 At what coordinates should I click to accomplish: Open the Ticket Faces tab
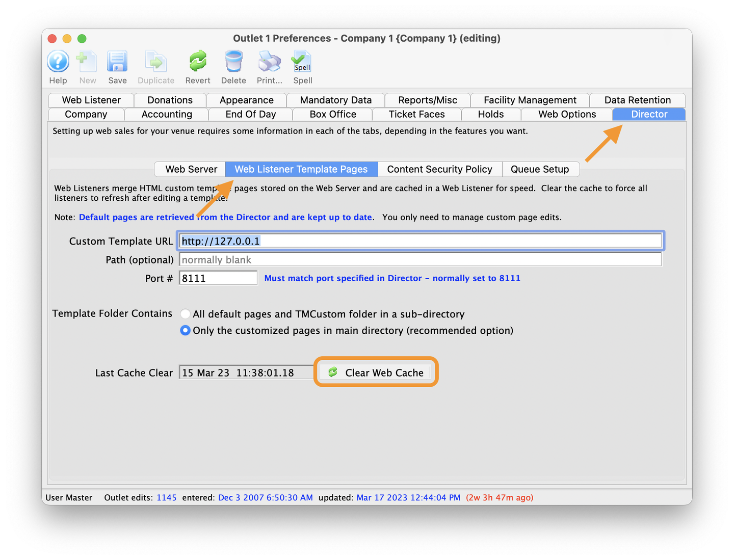tap(417, 114)
